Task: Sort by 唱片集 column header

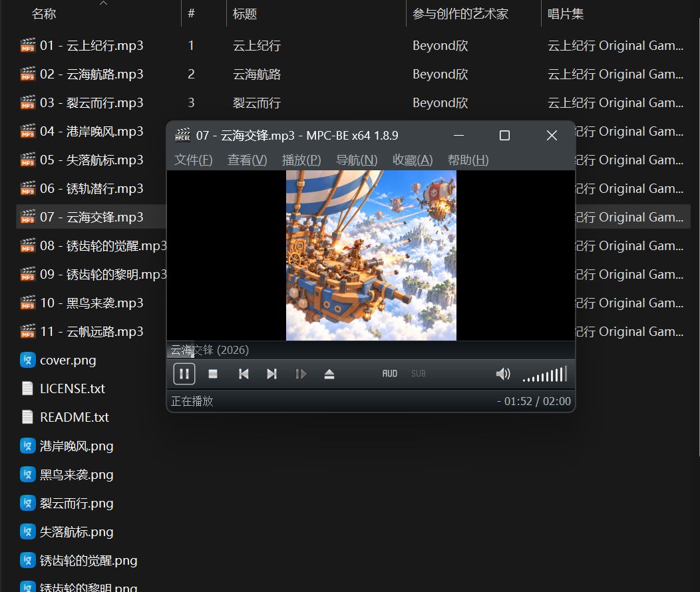Action: point(566,14)
